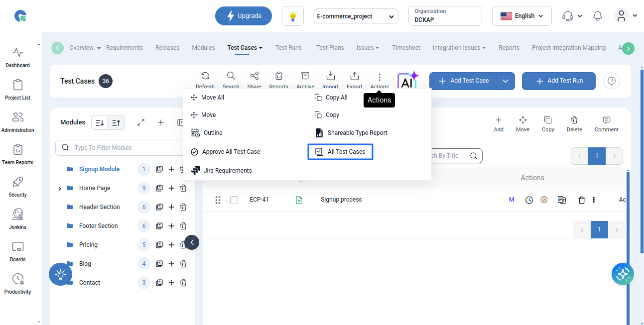Toggle the All Test Cases option

point(340,152)
